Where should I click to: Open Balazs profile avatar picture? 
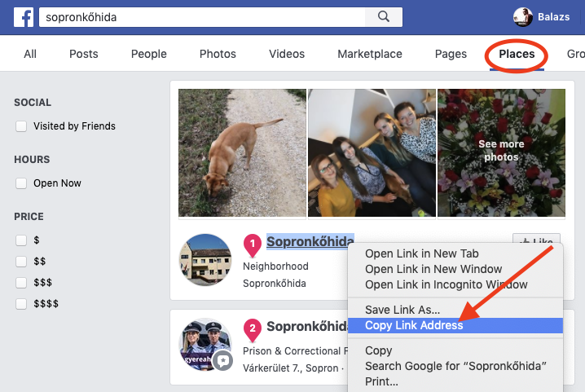click(523, 17)
